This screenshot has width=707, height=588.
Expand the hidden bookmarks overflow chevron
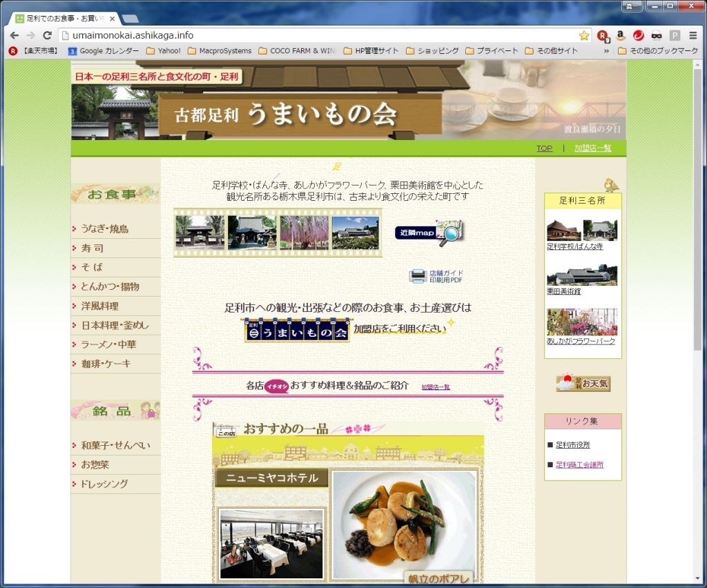(606, 51)
